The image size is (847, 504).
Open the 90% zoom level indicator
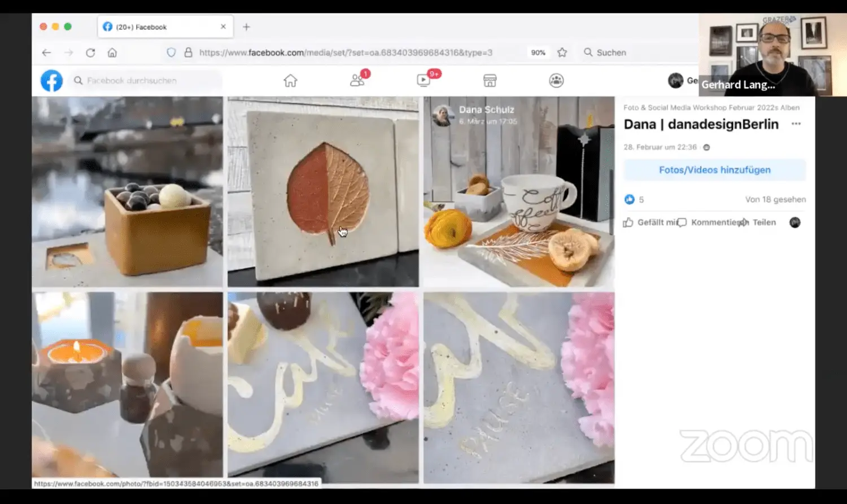point(538,52)
